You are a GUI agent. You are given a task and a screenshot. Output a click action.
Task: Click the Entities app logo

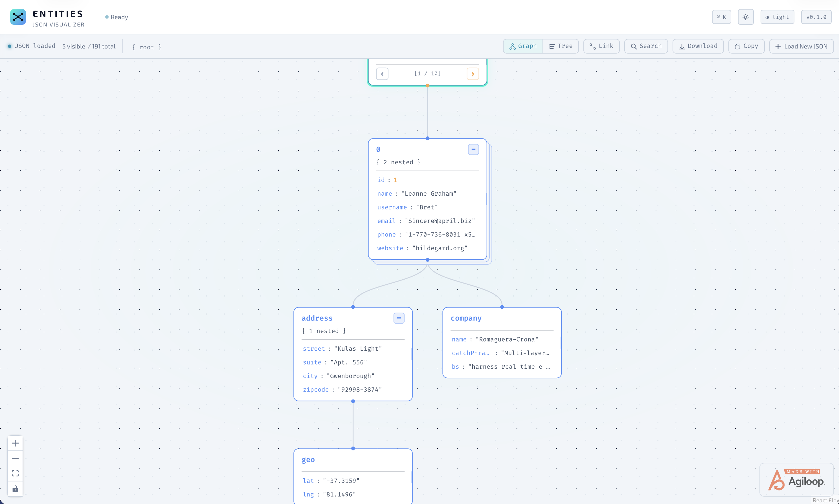click(x=18, y=17)
